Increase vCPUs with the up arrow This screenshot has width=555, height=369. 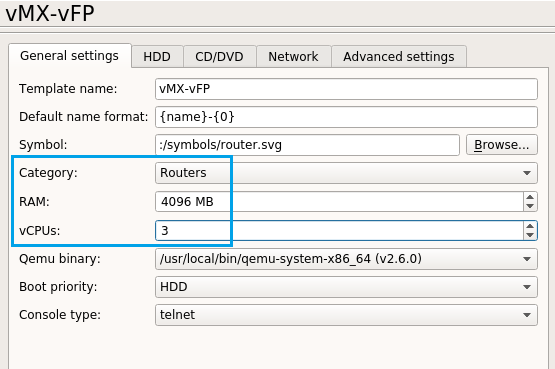[530, 226]
